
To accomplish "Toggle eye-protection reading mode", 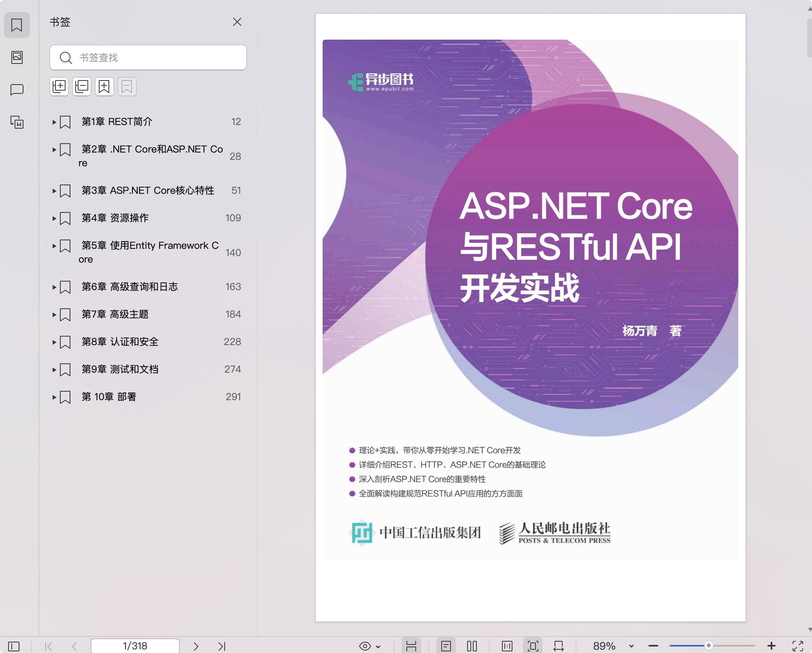I will pos(365,646).
